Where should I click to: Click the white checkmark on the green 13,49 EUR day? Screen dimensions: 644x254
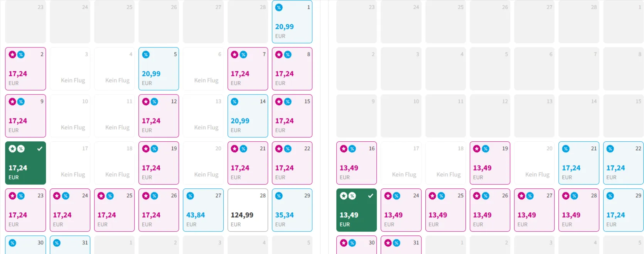370,195
